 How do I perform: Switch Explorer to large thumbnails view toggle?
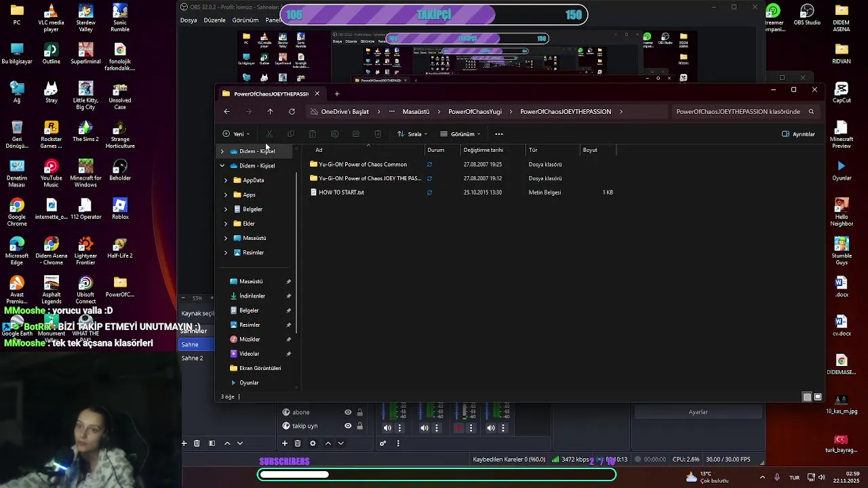pyautogui.click(x=818, y=397)
